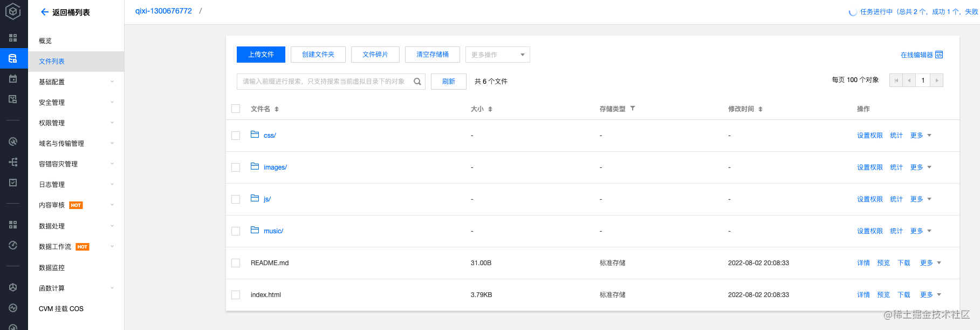
Task: Open 数据工作流 HOT menu item
Action: tap(76, 247)
